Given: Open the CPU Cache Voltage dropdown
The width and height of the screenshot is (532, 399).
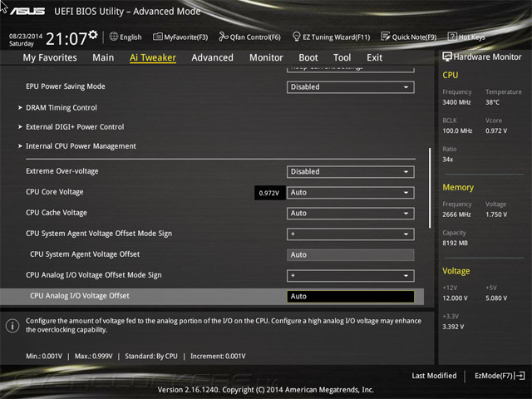Looking at the screenshot, I should (351, 214).
